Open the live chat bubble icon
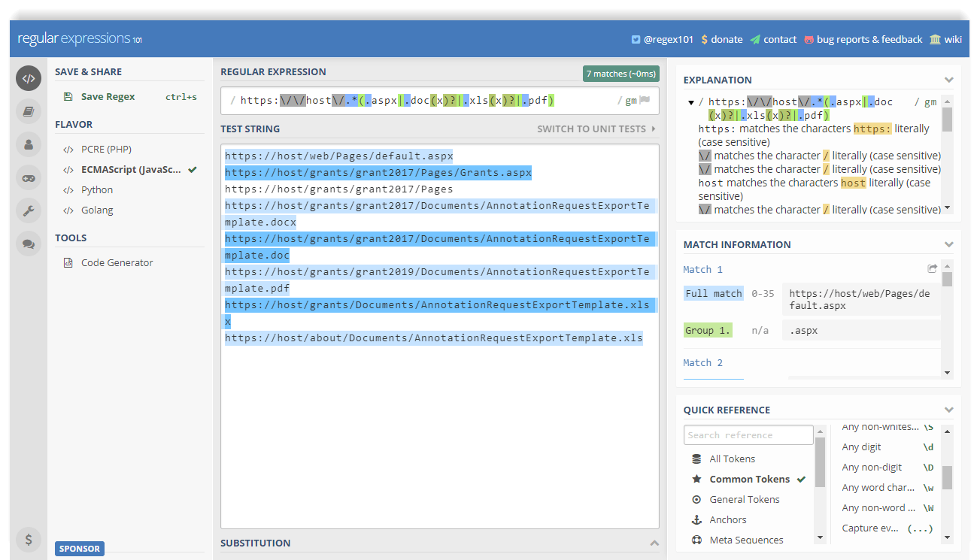 tap(29, 244)
